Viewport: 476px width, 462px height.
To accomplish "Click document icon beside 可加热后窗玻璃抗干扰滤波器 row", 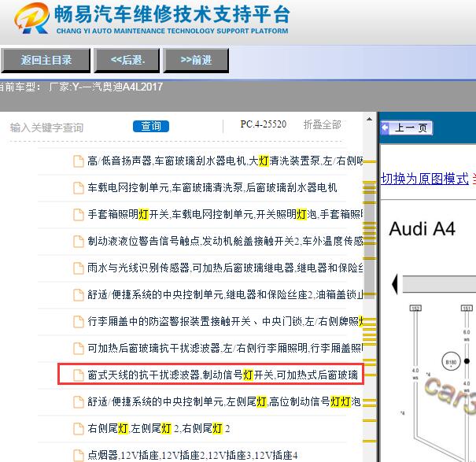I will [x=79, y=348].
